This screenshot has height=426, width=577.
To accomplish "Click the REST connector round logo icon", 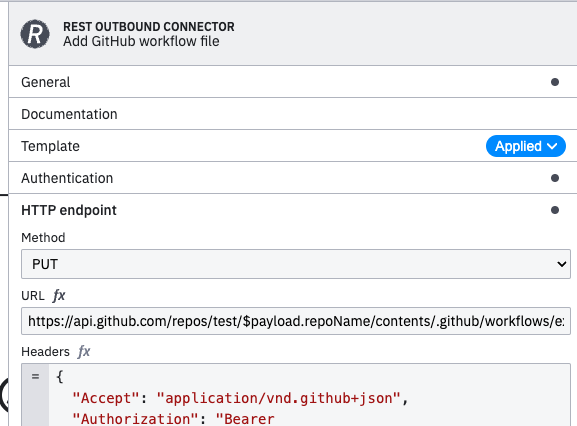I will (x=35, y=34).
